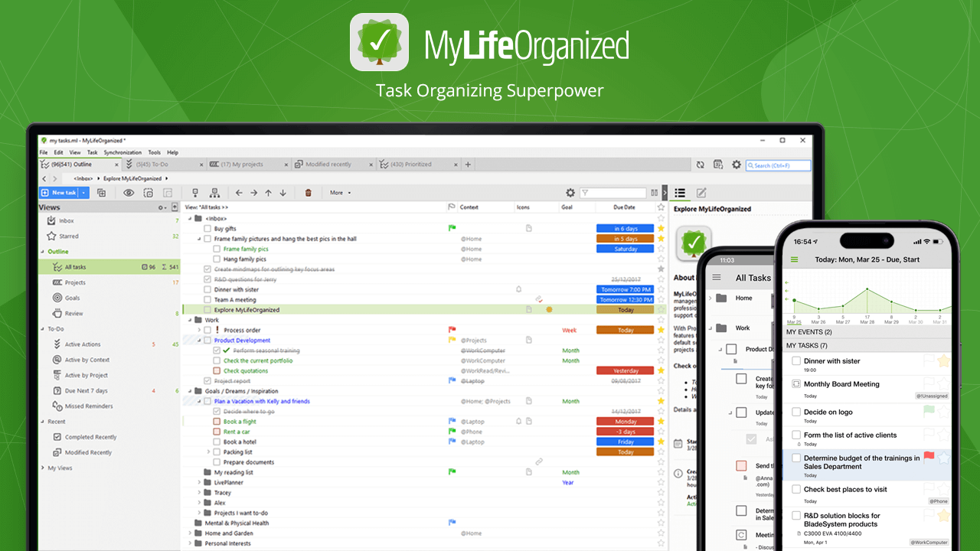Uncheck the Project report checkbox
The width and height of the screenshot is (980, 551).
[207, 380]
